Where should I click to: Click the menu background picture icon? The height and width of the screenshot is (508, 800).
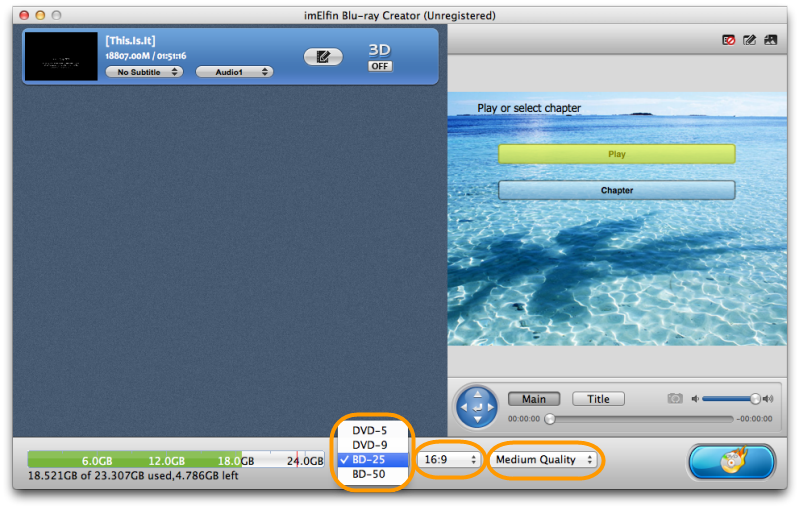click(770, 40)
